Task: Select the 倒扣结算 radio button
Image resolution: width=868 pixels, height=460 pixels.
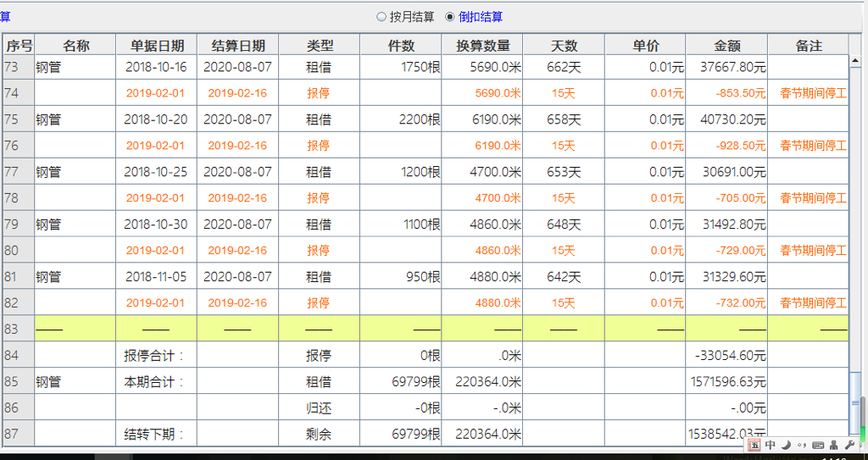Action: pos(449,17)
